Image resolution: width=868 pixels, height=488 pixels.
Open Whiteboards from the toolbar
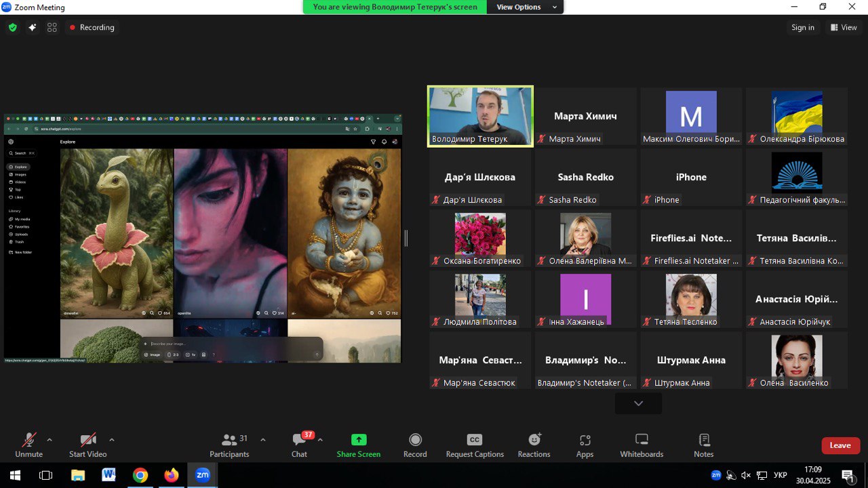point(642,445)
